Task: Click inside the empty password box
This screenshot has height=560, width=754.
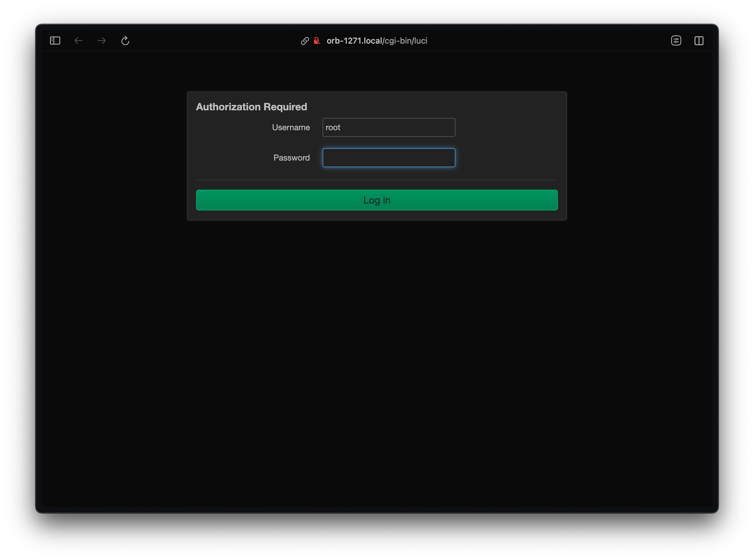Action: click(x=389, y=158)
